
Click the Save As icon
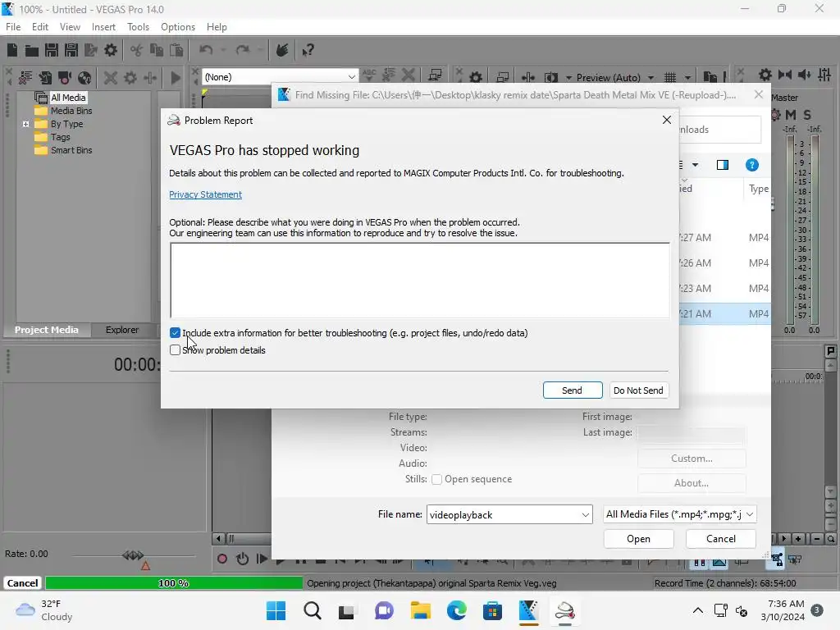71,50
